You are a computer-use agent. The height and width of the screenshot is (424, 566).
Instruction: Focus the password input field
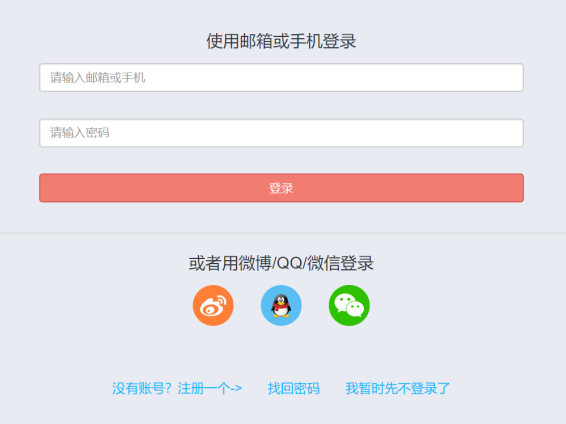pyautogui.click(x=281, y=133)
